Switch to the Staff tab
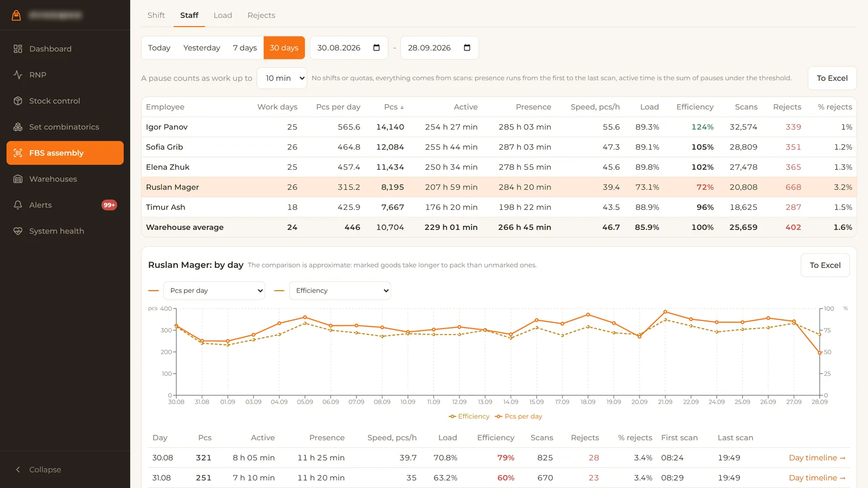The width and height of the screenshot is (868, 488). coord(189,15)
